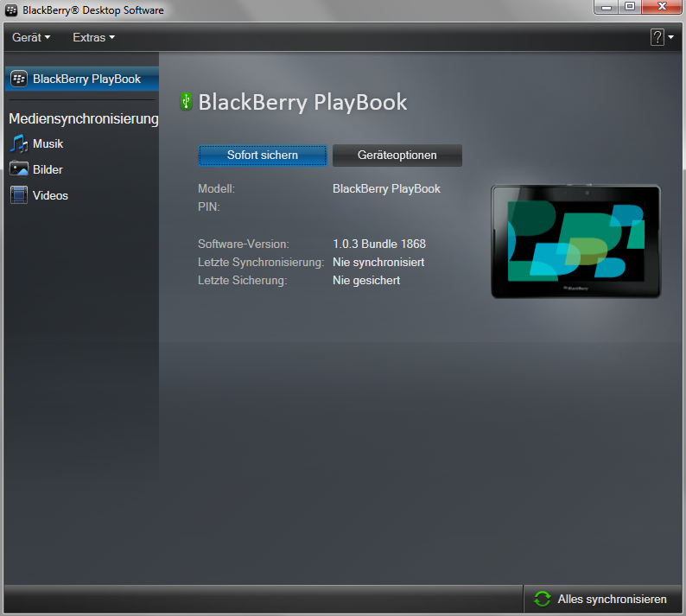Click Alles synchronisieren button
Image resolution: width=686 pixels, height=616 pixels.
pyautogui.click(x=602, y=599)
